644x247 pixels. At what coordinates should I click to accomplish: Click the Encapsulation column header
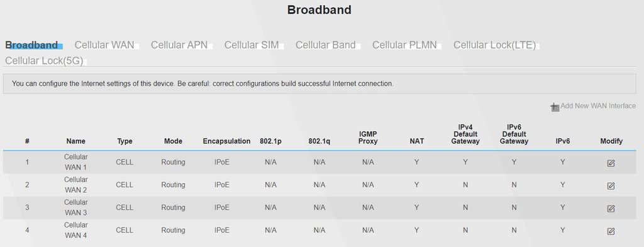226,141
